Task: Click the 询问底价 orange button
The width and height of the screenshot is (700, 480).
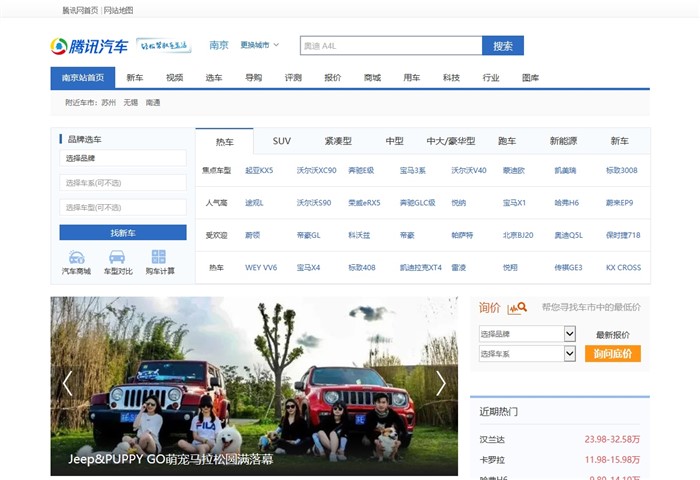Action: pos(612,354)
